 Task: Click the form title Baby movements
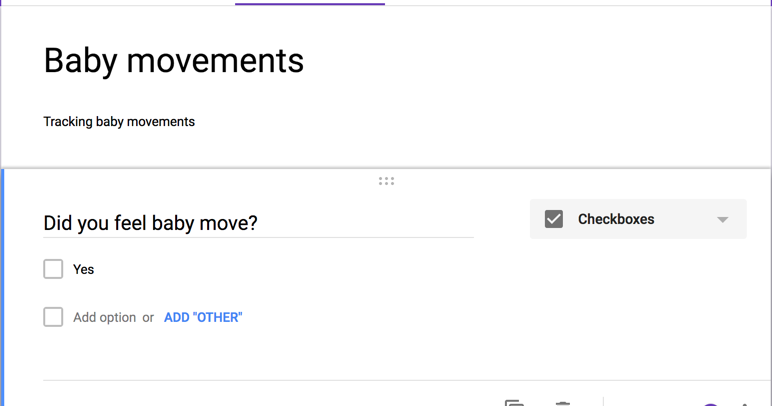(x=174, y=61)
